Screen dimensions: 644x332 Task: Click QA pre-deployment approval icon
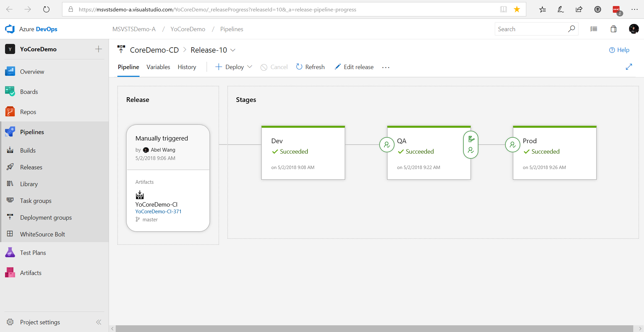click(387, 145)
